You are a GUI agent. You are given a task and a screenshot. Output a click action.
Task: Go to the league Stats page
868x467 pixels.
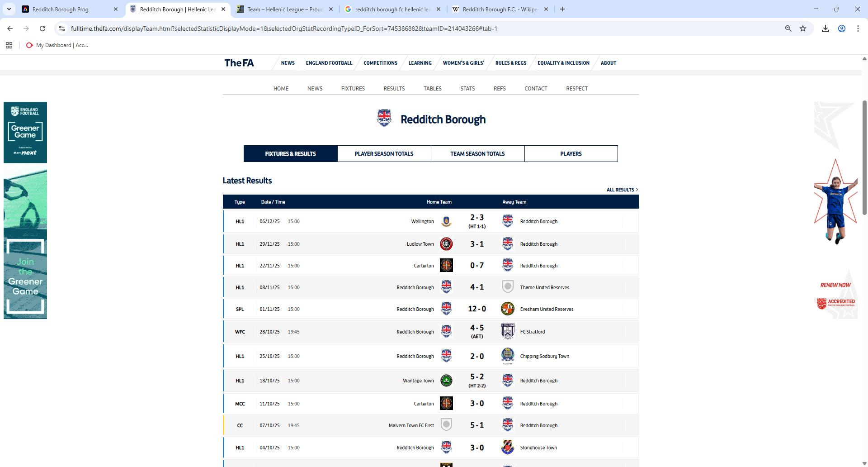click(x=467, y=88)
